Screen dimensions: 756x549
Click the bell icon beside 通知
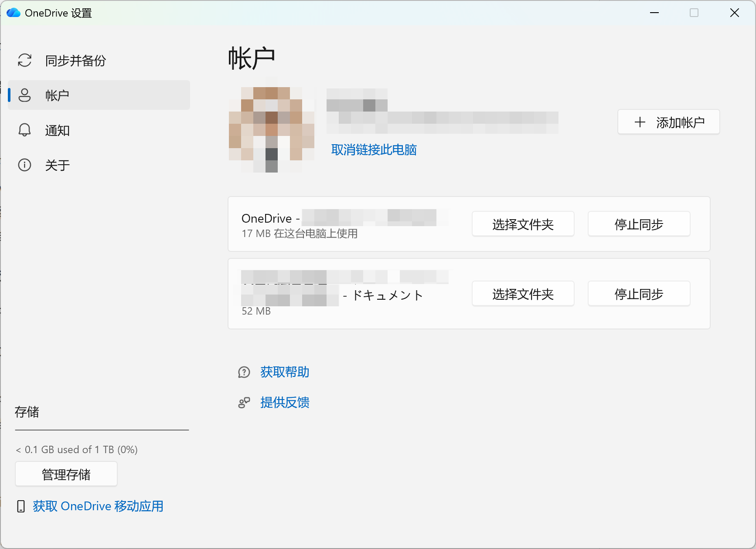24,130
